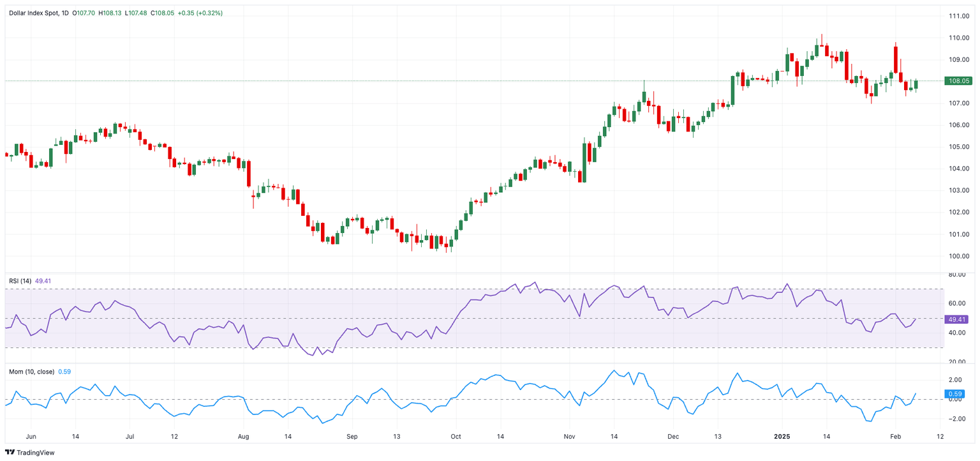980x461 pixels.
Task: Click the +0.35 (+0.32%) change value
Action: click(x=200, y=13)
